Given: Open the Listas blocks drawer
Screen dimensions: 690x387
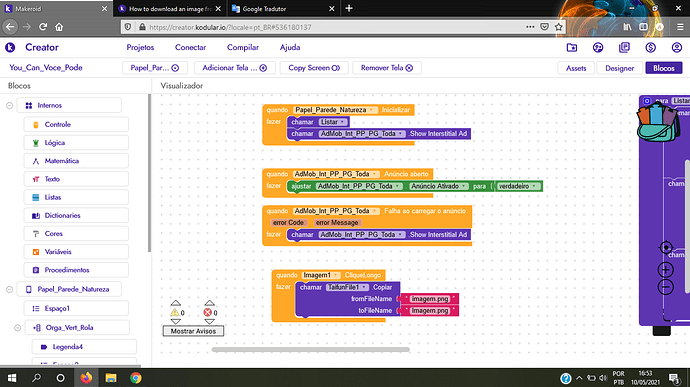Looking at the screenshot, I should coord(76,197).
